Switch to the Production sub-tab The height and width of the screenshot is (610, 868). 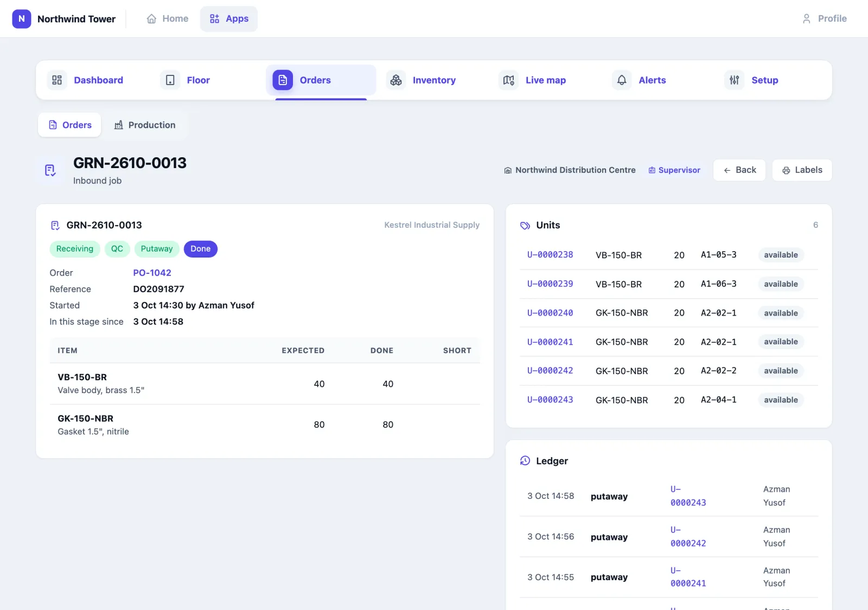pos(145,125)
